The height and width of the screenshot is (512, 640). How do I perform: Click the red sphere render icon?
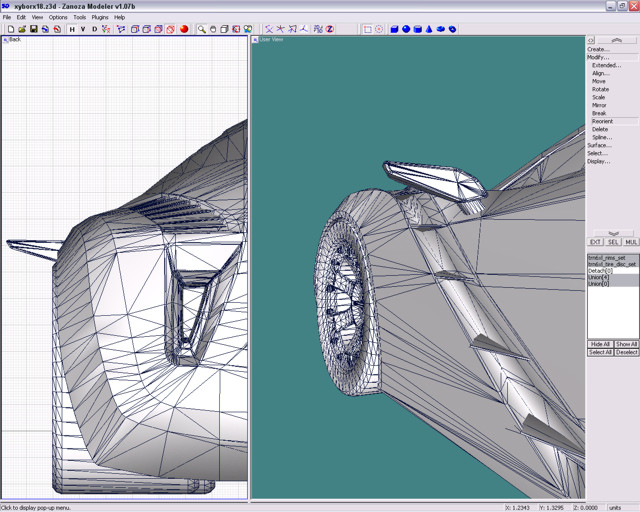pyautogui.click(x=184, y=29)
